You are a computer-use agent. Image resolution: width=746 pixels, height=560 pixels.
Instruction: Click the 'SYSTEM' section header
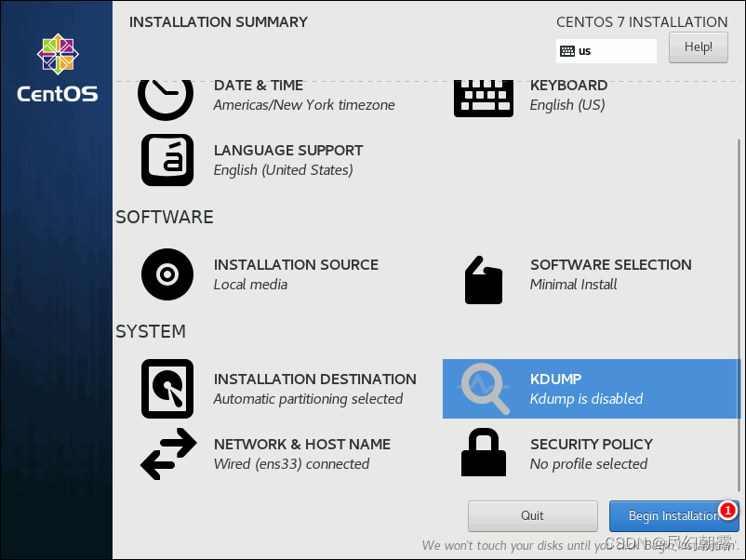coord(151,331)
